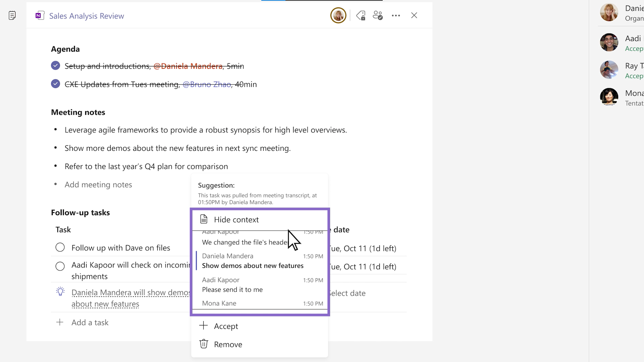Open Select date for the suggested task
The height and width of the screenshot is (362, 644).
click(x=347, y=293)
